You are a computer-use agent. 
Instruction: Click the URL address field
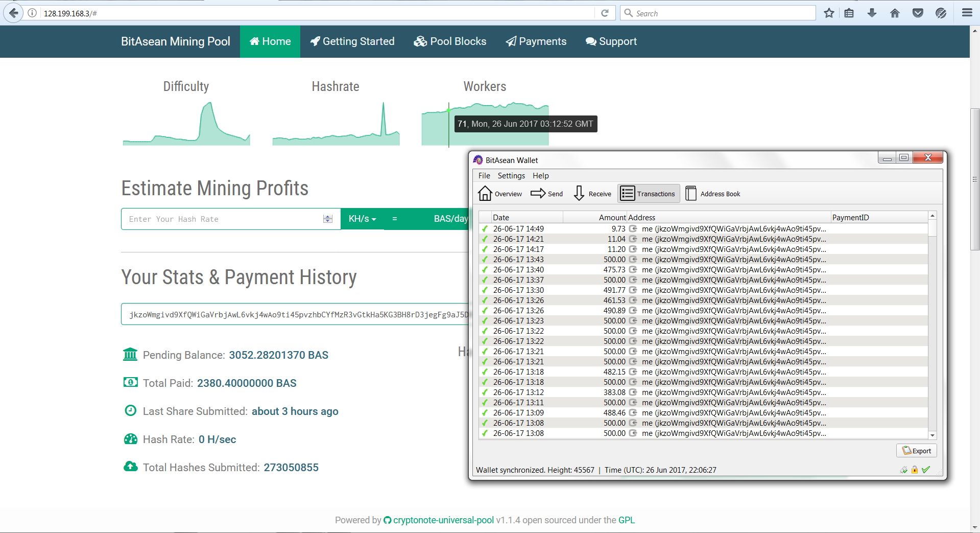317,13
